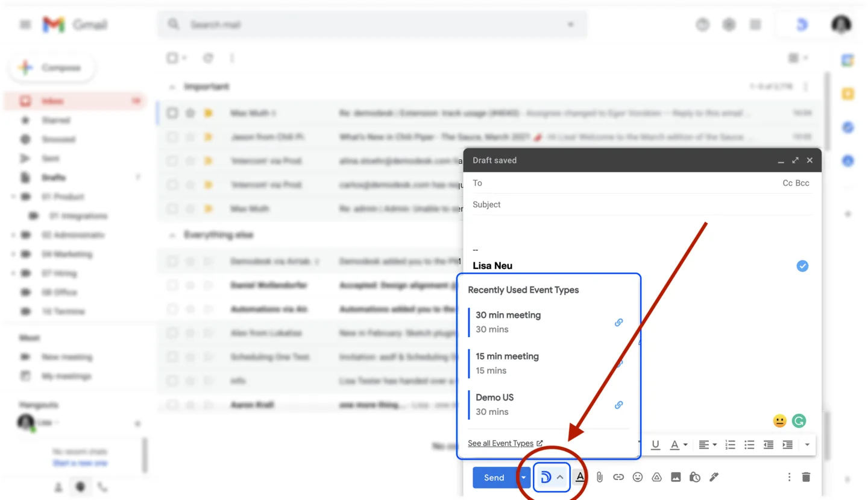This screenshot has width=868, height=500.
Task: Refresh the inbox message list
Action: 208,58
